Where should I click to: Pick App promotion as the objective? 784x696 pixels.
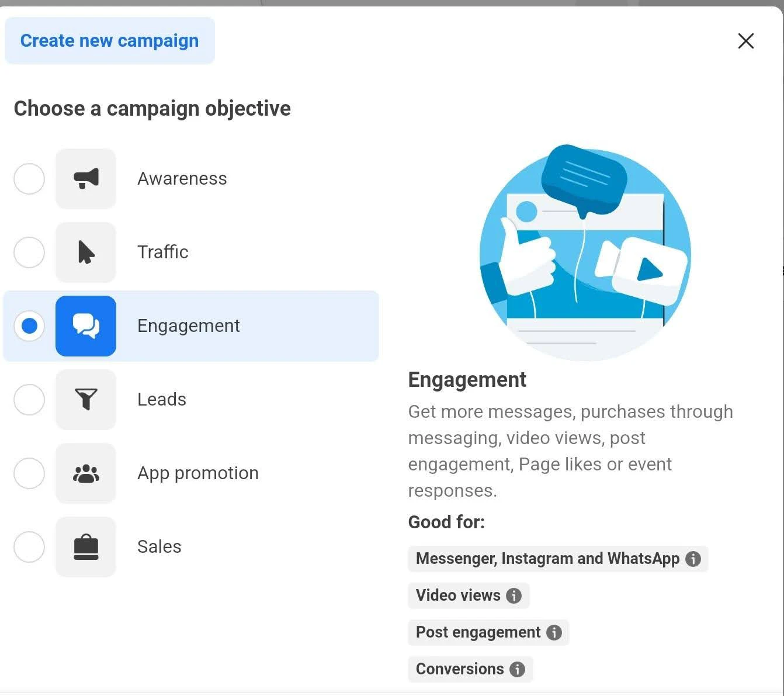29,473
